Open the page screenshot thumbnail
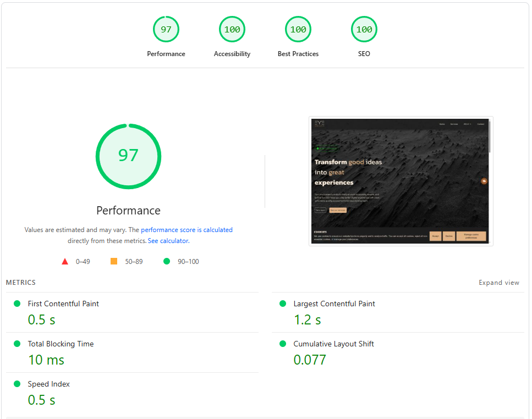This screenshot has width=532, height=419. [x=401, y=181]
